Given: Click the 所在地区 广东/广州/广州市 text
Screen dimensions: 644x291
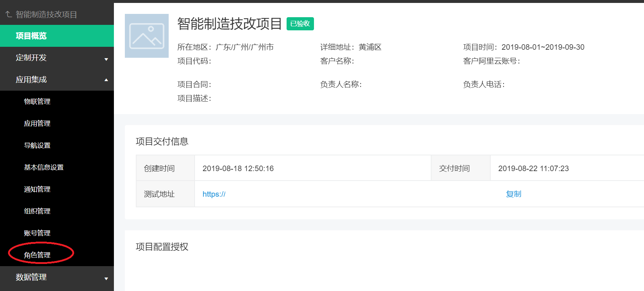Looking at the screenshot, I should click(226, 47).
